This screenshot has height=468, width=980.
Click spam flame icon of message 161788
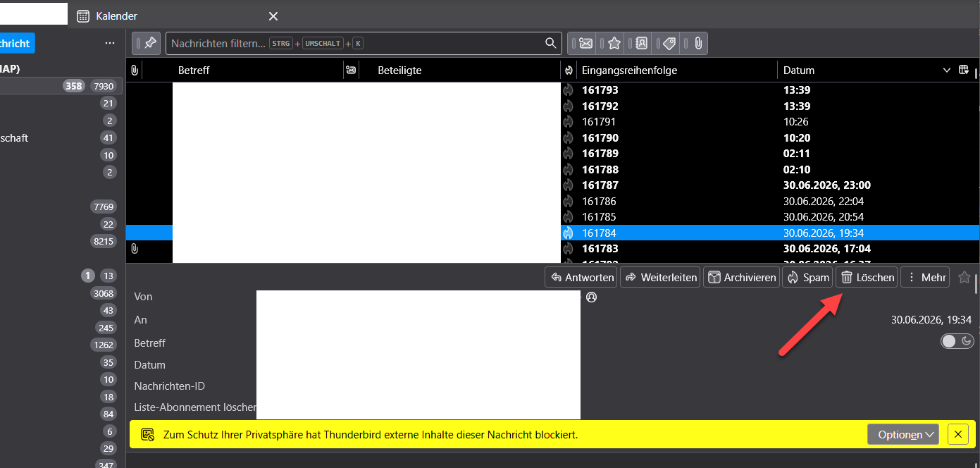pos(569,169)
